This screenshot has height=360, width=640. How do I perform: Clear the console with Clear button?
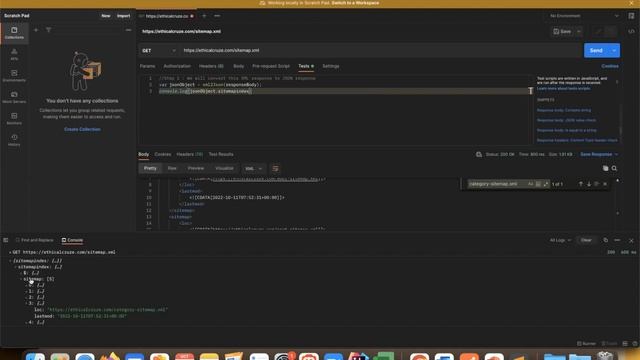point(586,240)
